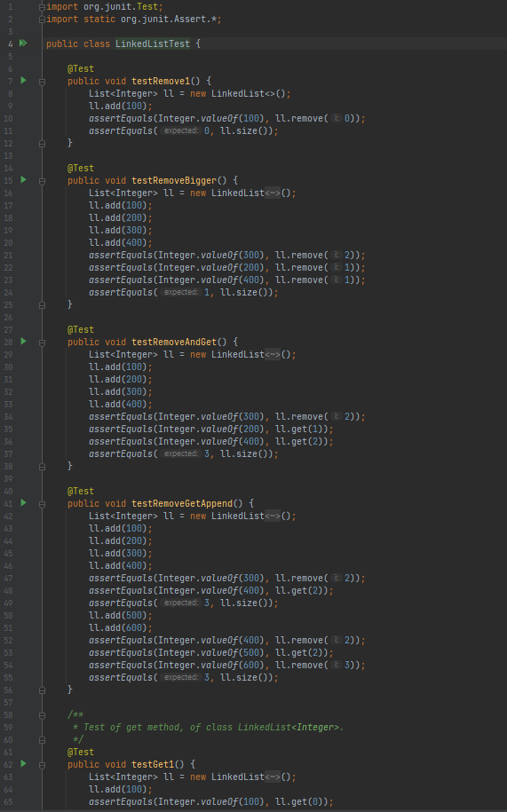Click the @Test annotation above testRemove1
This screenshot has height=812, width=507.
coord(81,69)
